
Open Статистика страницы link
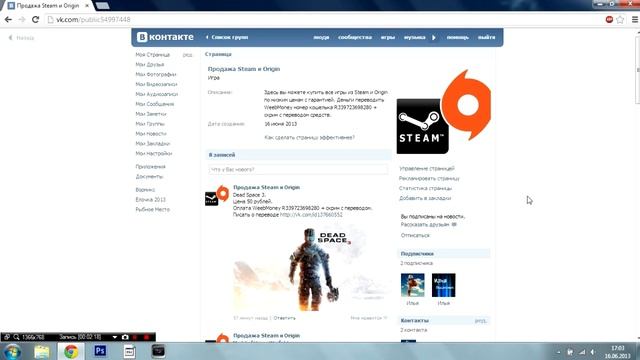point(425,188)
